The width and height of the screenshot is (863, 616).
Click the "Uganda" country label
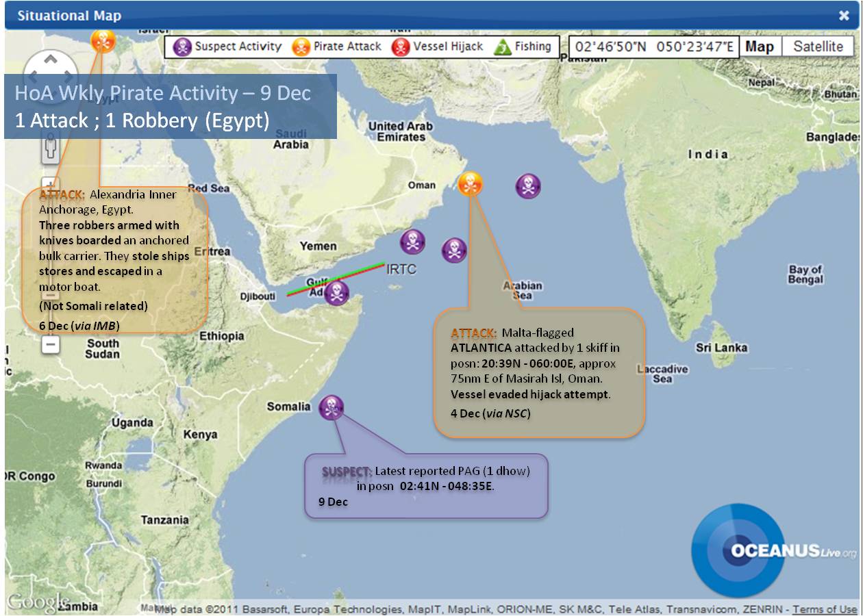pyautogui.click(x=132, y=423)
